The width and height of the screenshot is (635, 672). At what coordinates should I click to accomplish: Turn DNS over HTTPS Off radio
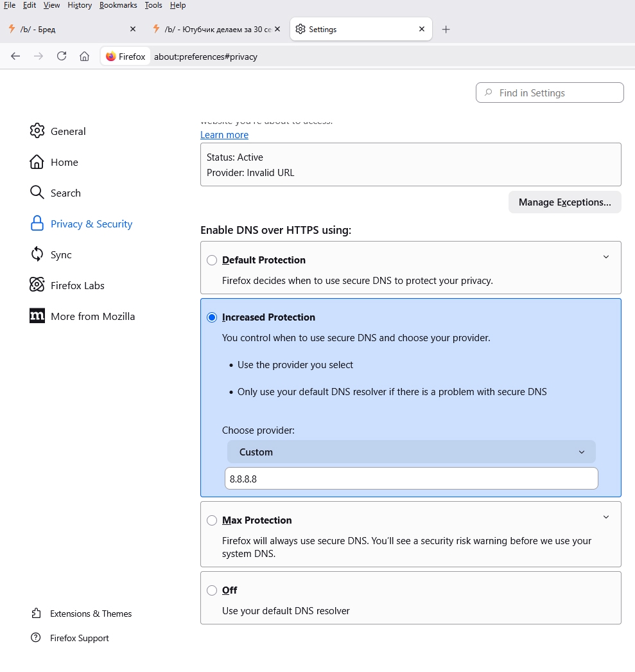(212, 590)
